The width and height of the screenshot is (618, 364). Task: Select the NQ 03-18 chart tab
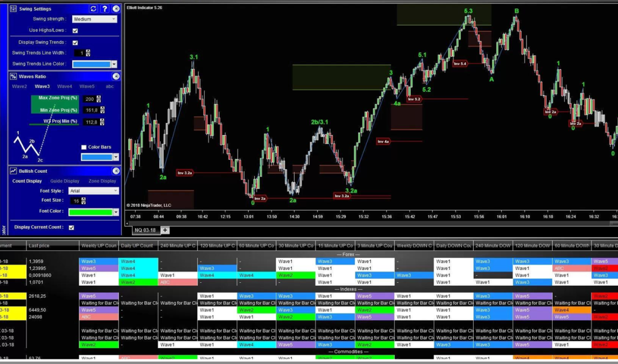145,230
